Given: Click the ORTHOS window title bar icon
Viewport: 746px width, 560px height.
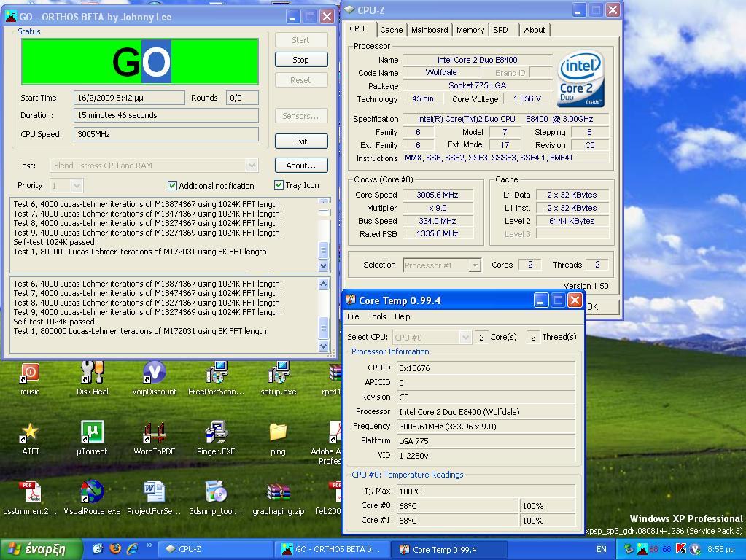Looking at the screenshot, I should click(10, 17).
